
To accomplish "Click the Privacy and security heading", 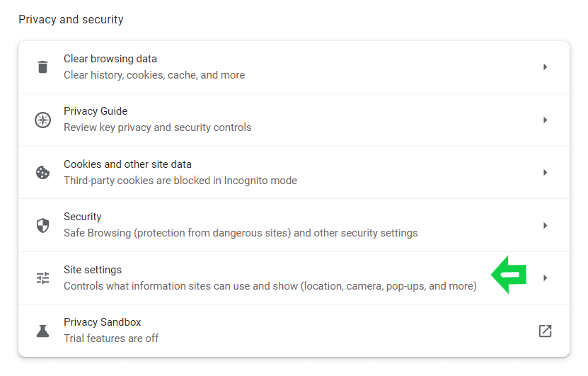I will [x=71, y=20].
